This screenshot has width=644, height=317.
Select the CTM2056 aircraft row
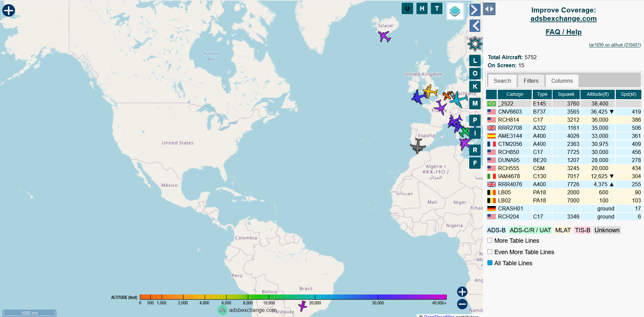point(564,144)
